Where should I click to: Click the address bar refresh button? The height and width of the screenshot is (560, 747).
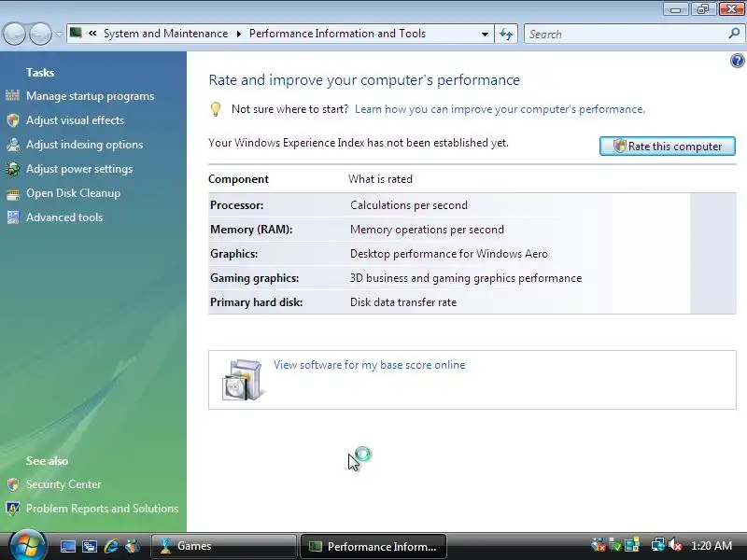click(506, 34)
